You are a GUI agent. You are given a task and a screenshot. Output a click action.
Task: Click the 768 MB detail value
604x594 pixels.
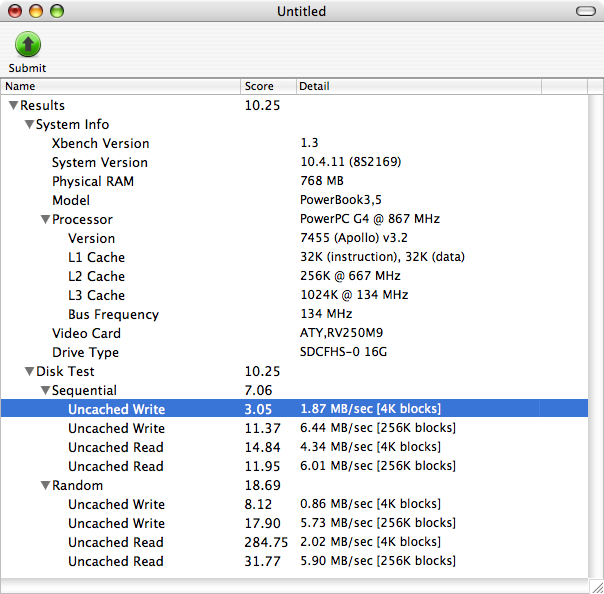tap(322, 181)
